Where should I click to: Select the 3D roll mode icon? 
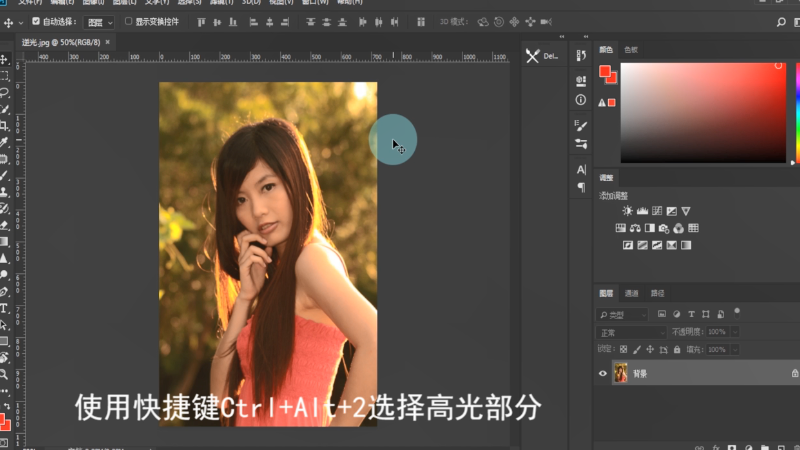point(499,22)
